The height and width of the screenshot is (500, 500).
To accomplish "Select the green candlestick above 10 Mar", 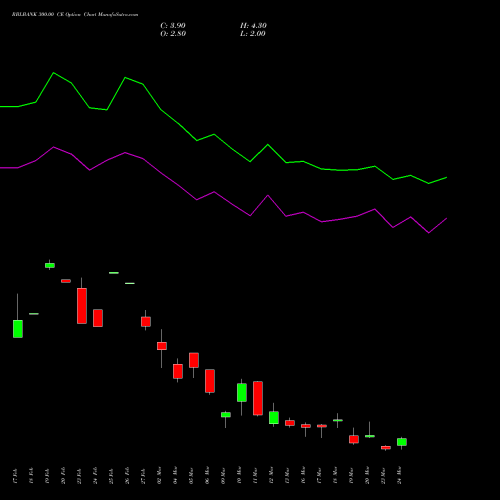I will pyautogui.click(x=242, y=392).
